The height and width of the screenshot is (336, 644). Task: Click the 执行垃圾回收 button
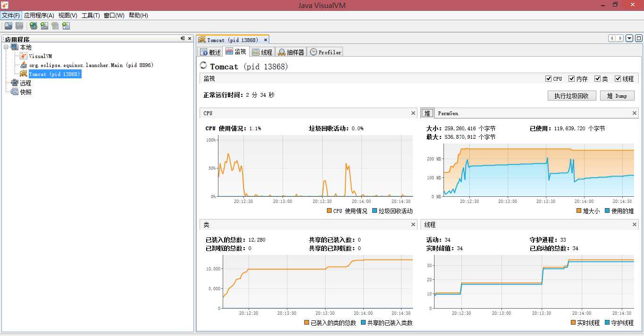click(x=572, y=96)
